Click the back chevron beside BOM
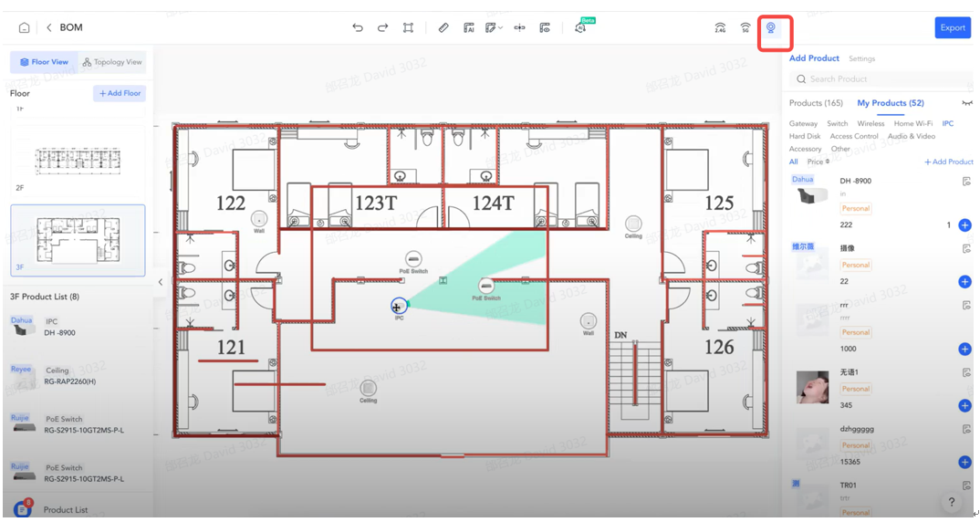This screenshot has width=980, height=522. 48,27
